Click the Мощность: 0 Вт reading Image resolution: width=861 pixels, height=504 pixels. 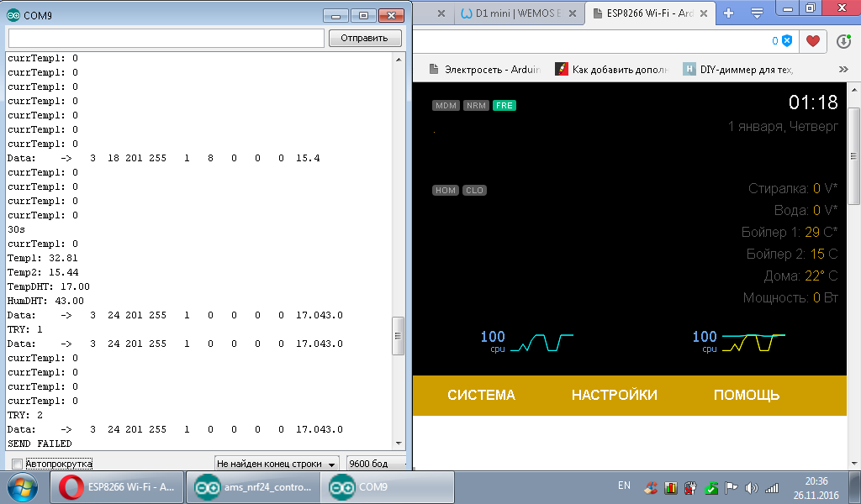tap(790, 298)
